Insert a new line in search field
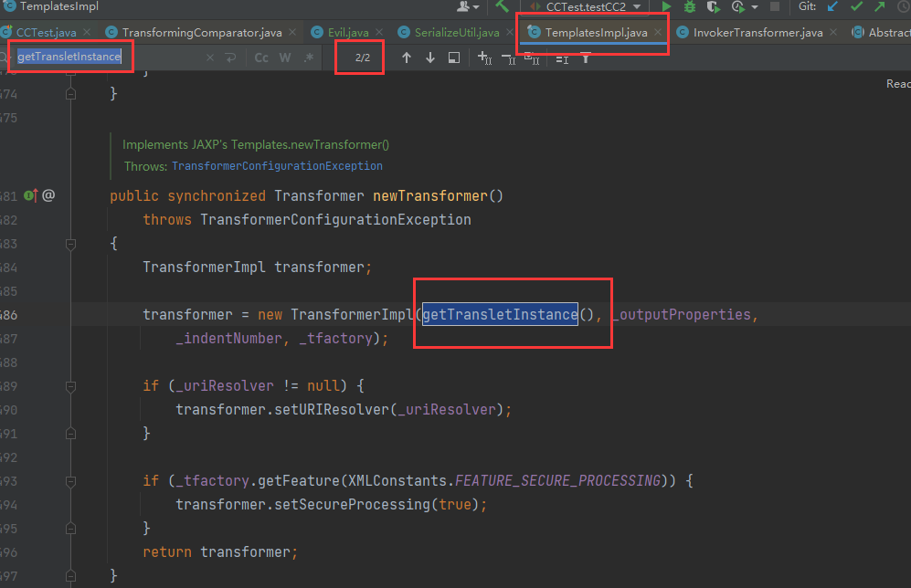911x588 pixels. [230, 58]
